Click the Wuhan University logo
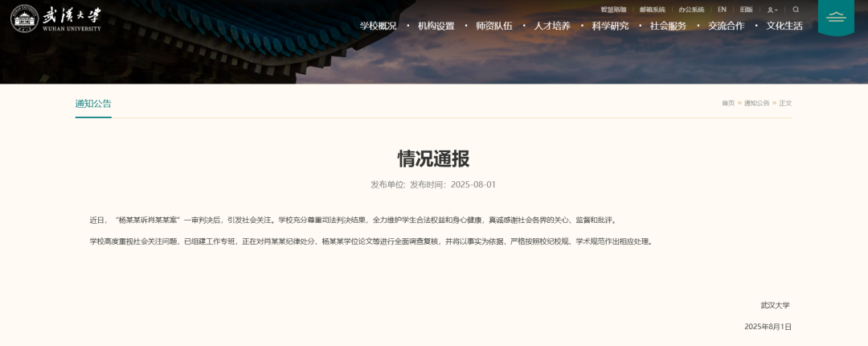Image resolution: width=868 pixels, height=346 pixels. (x=56, y=18)
